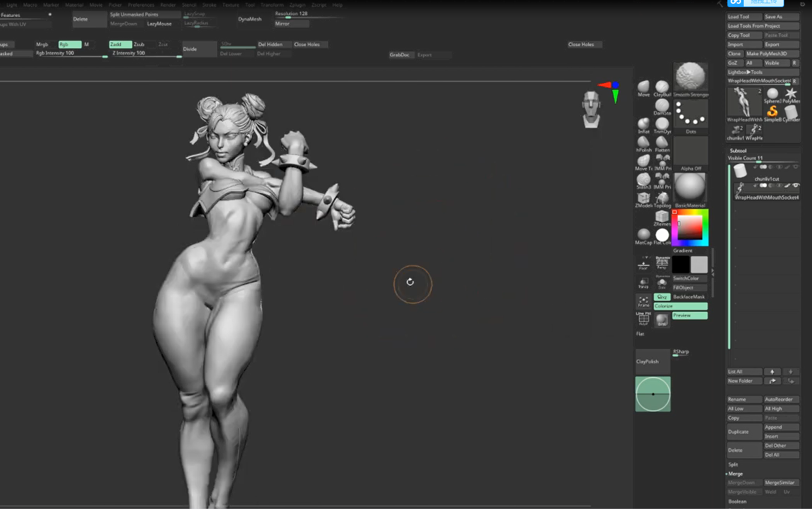This screenshot has width=812, height=509.
Task: Click the SimpleBrush tool icon
Action: coord(772,113)
